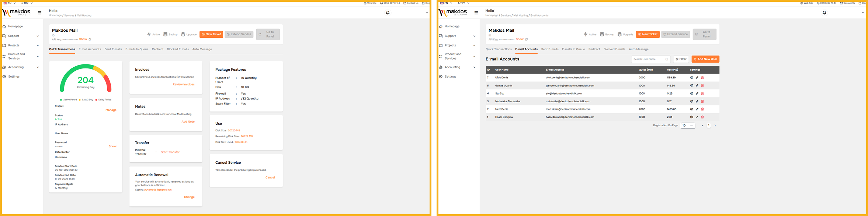Delete Mert Deniz account with trash icon
Screen dimensions: 868x216
tap(702, 109)
